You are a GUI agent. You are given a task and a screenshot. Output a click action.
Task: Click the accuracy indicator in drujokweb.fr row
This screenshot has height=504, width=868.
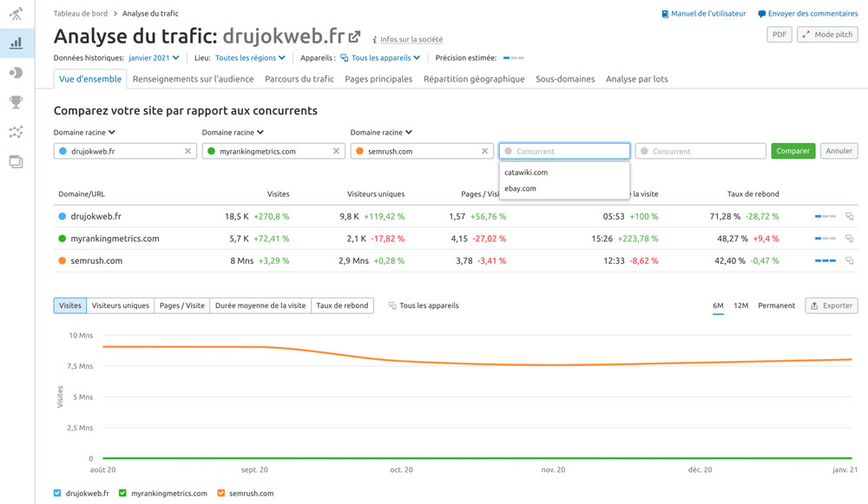825,216
